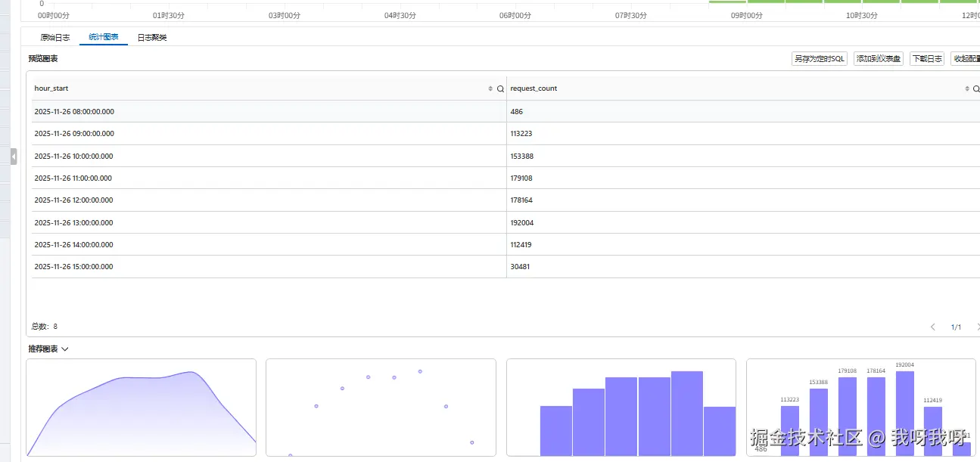Select the 统计图表 tab
Viewport: 980px width, 462px height.
[104, 37]
